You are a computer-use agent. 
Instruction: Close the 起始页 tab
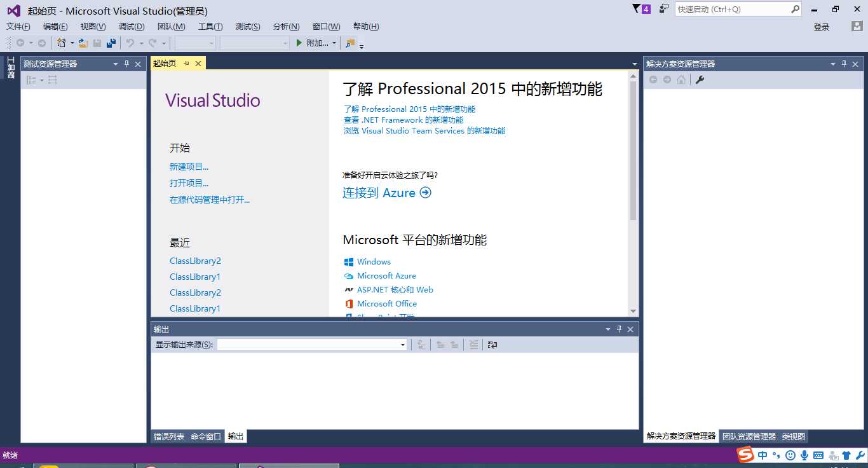point(198,64)
